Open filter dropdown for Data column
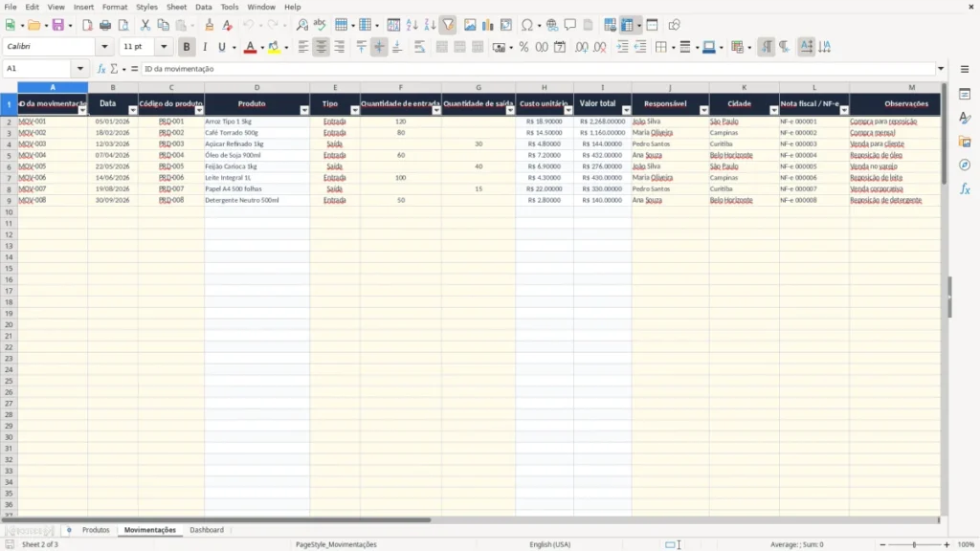 pyautogui.click(x=132, y=110)
